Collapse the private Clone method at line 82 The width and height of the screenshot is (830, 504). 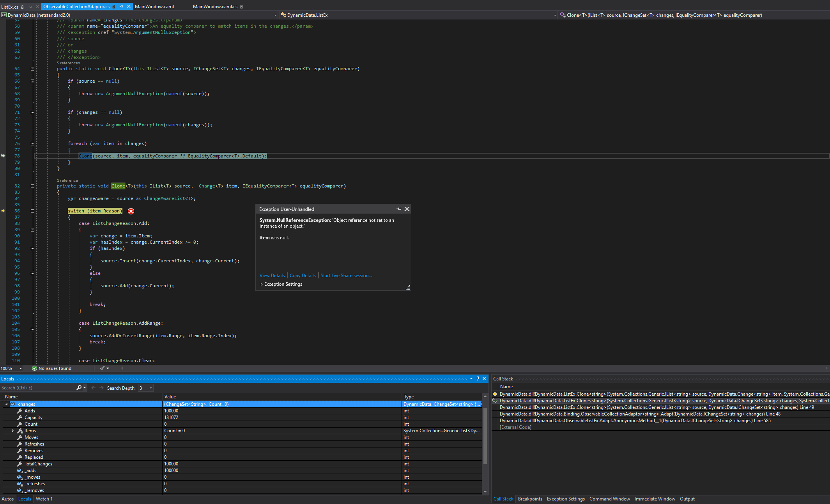32,186
